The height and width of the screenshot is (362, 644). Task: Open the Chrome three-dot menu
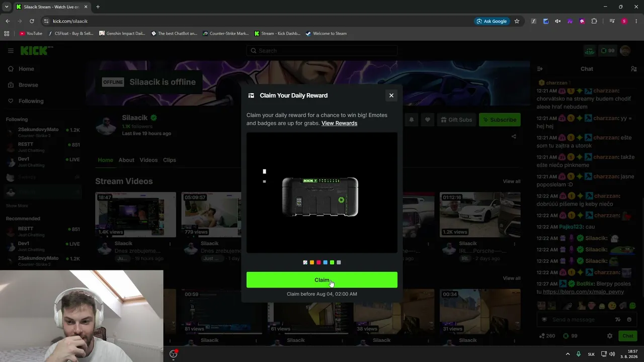pos(636,21)
